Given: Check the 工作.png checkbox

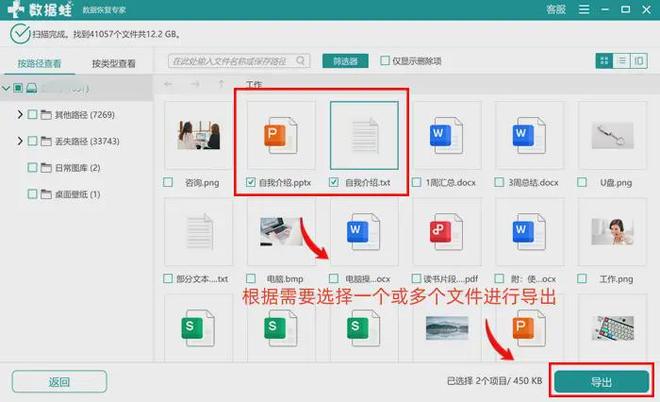Looking at the screenshot, I should pyautogui.click(x=582, y=279).
